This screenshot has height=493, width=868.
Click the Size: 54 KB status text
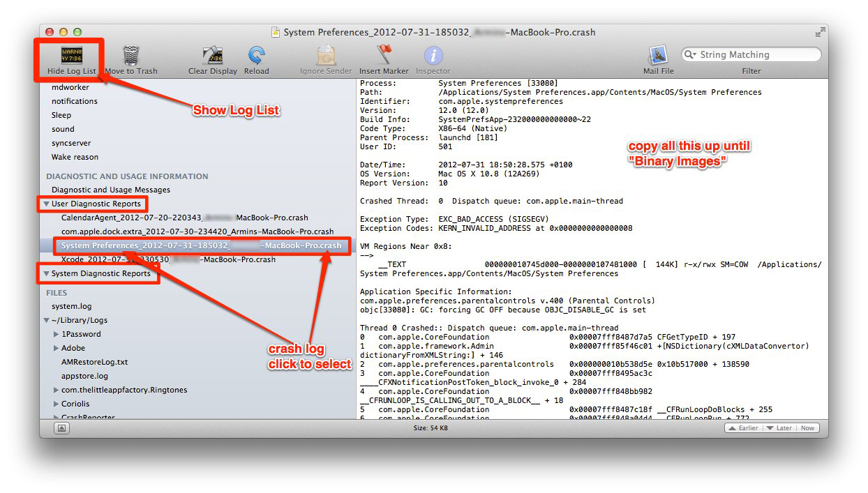click(x=431, y=428)
